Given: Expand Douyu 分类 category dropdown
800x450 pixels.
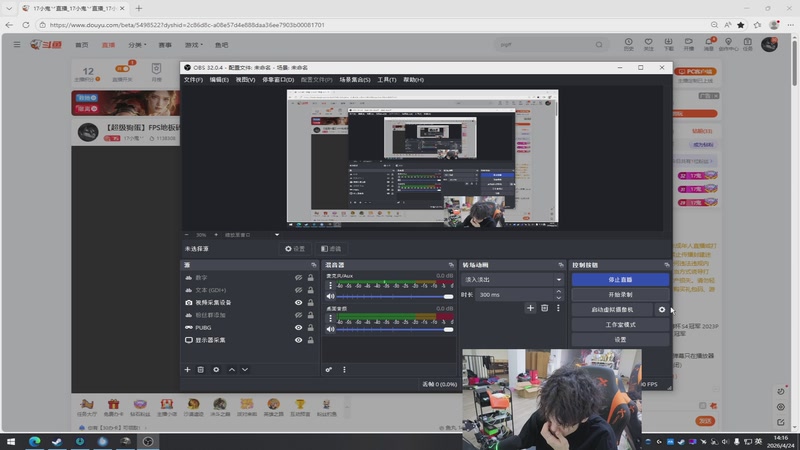Looking at the screenshot, I should click(137, 45).
